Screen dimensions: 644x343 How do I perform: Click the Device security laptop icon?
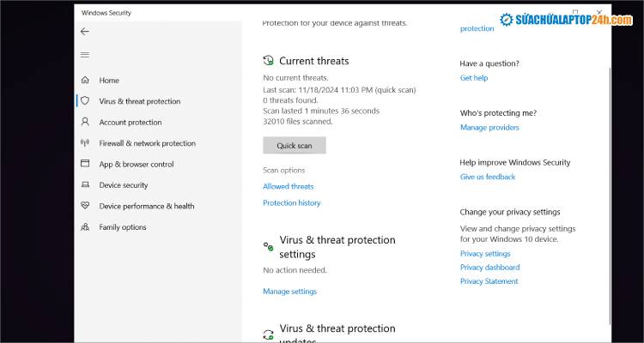(x=84, y=185)
